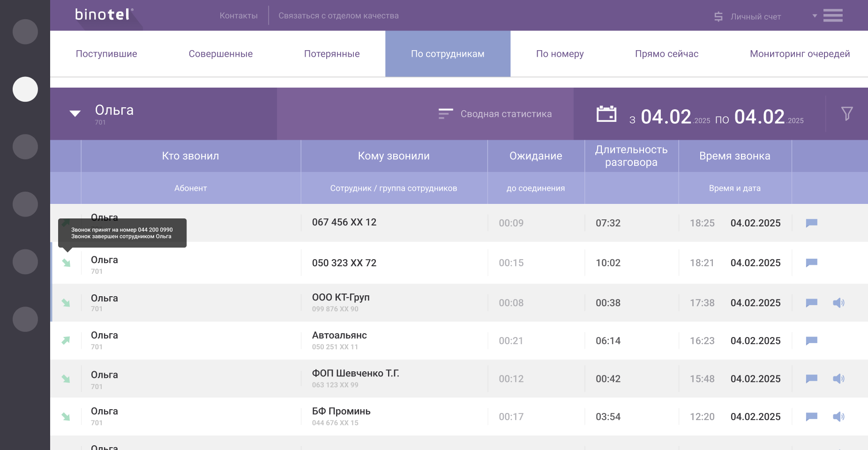Select the По сотрудникам tab
This screenshot has width=868, height=450.
[448, 54]
